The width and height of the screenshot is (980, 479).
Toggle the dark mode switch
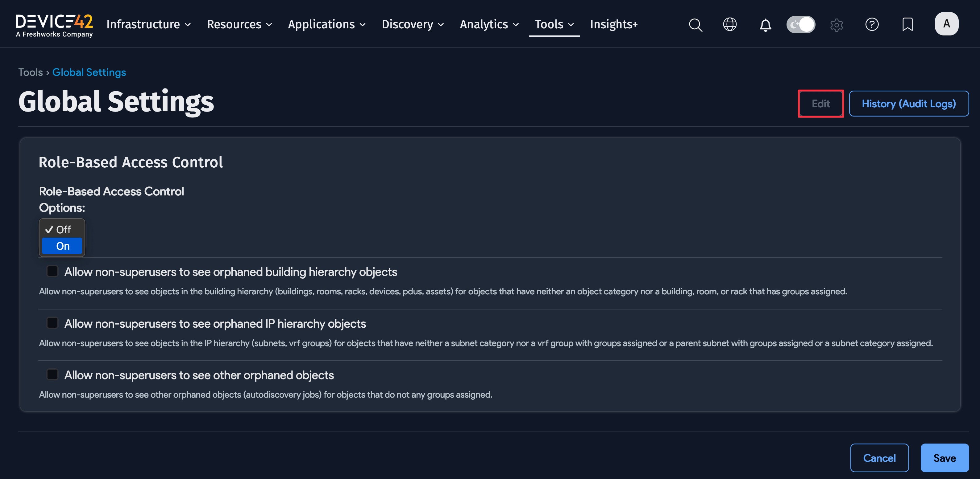pyautogui.click(x=801, y=24)
